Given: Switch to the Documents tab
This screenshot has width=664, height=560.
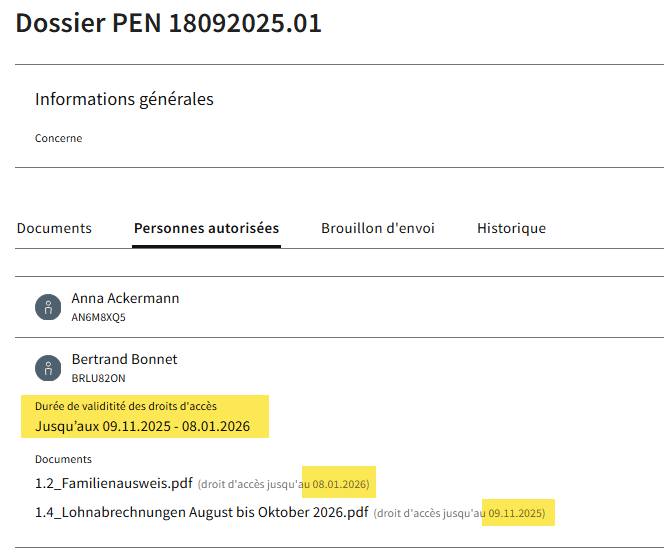Looking at the screenshot, I should pos(54,228).
